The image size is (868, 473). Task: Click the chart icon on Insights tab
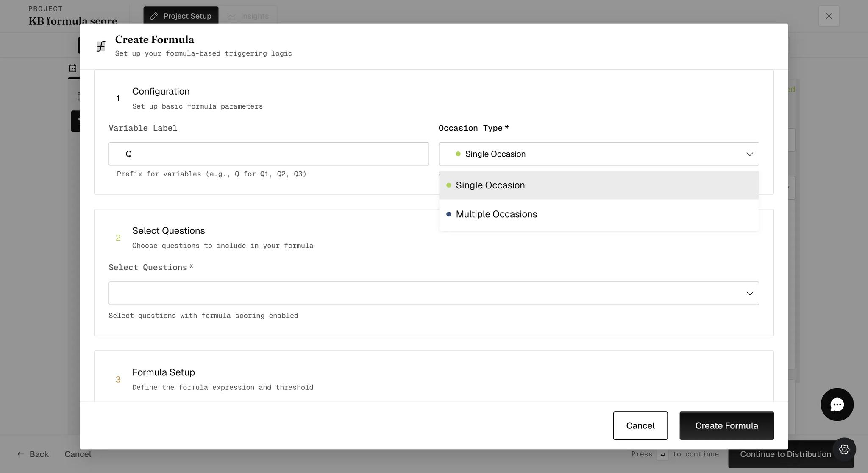click(x=231, y=16)
